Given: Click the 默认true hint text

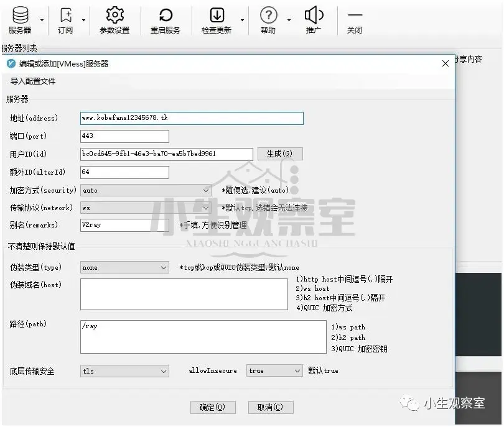Looking at the screenshot, I should tap(323, 371).
